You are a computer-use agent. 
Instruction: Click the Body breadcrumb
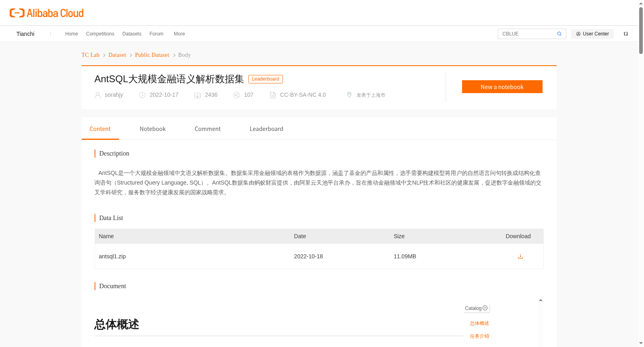(184, 55)
